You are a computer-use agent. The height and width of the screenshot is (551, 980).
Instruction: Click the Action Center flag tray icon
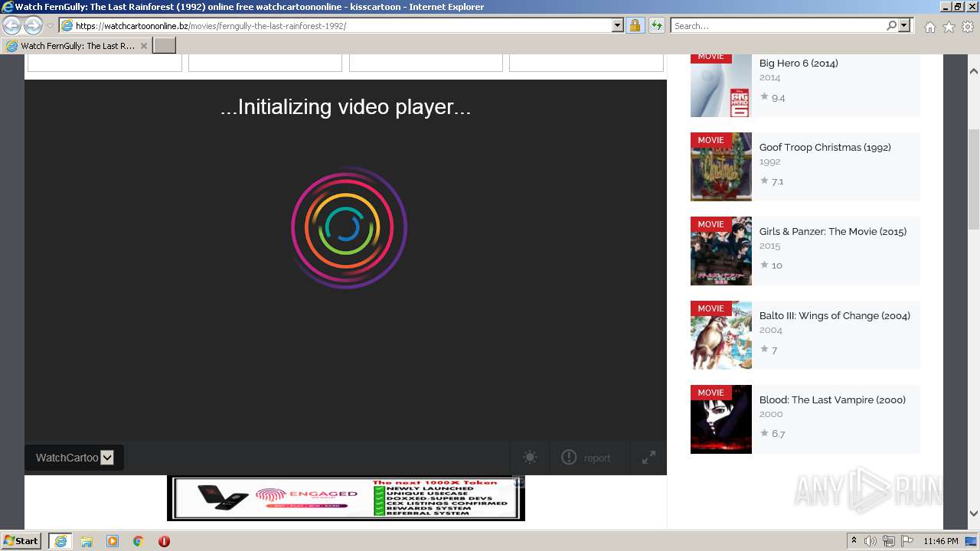pos(906,541)
